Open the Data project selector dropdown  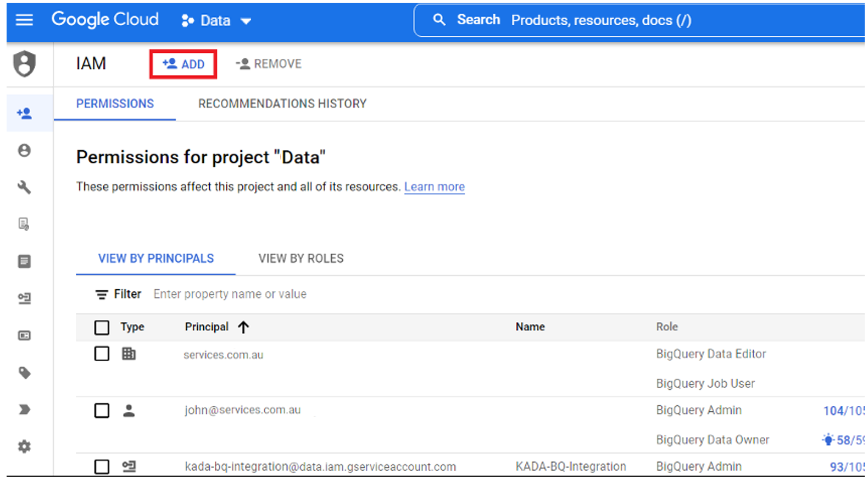pyautogui.click(x=216, y=21)
